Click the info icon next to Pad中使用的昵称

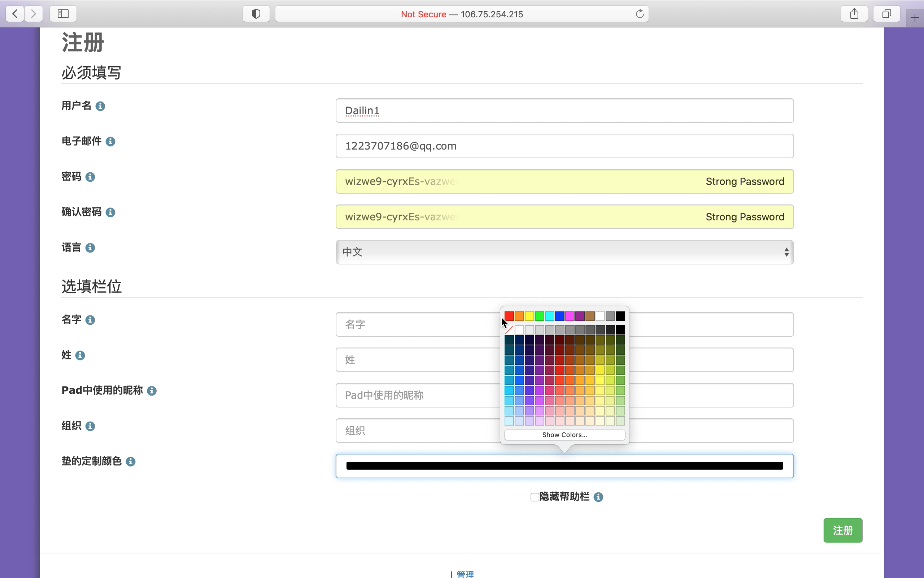coord(152,391)
